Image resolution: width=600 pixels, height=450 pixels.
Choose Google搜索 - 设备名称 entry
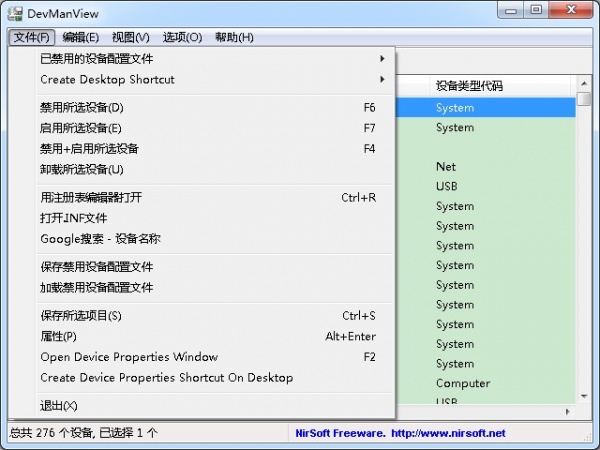pyautogui.click(x=100, y=239)
